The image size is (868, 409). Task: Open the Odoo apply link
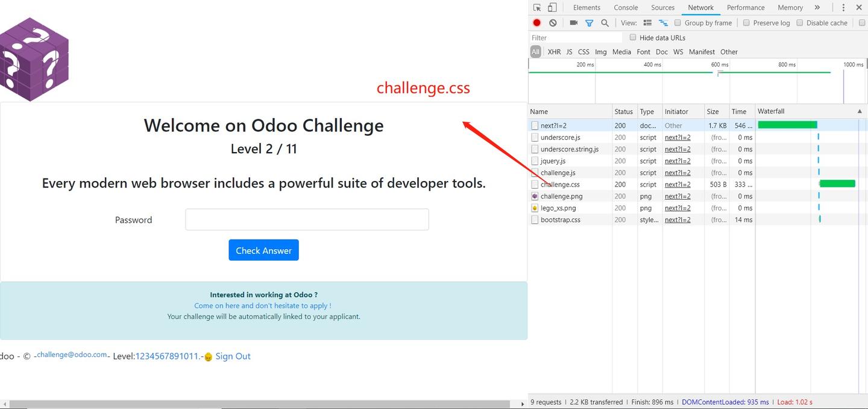point(263,305)
